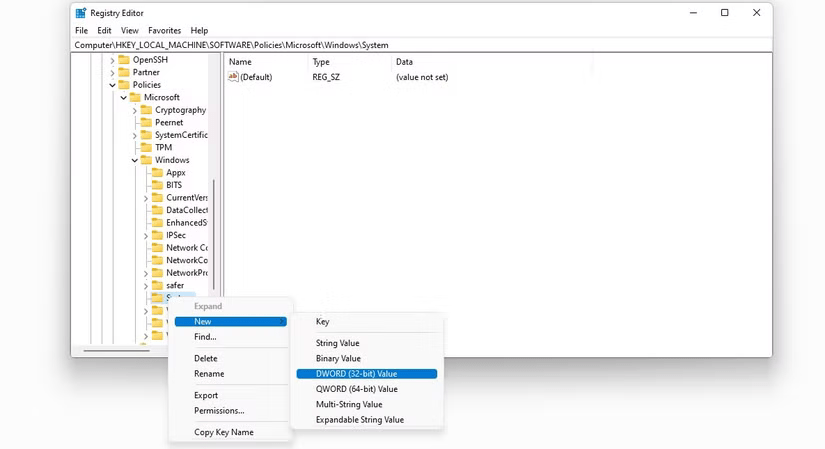
Task: Open the Favorites menu
Action: [x=164, y=31]
